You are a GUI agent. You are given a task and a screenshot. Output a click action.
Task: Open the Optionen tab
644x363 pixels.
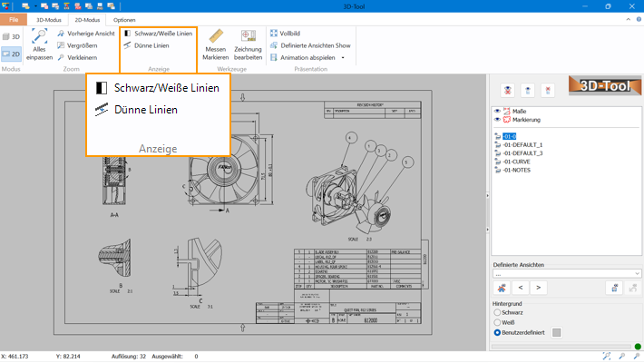(124, 19)
